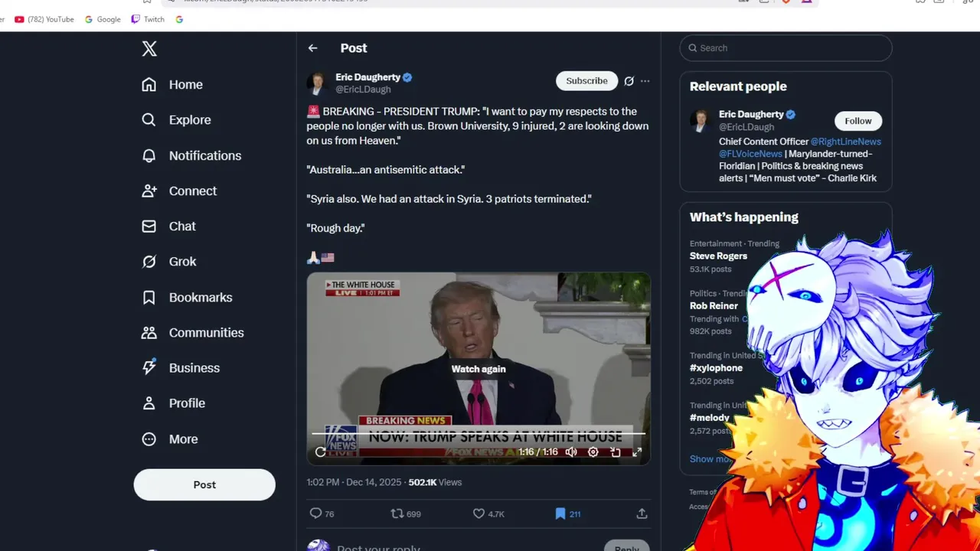Open video settings gear
Viewport: 980px width, 551px height.
[x=593, y=452]
